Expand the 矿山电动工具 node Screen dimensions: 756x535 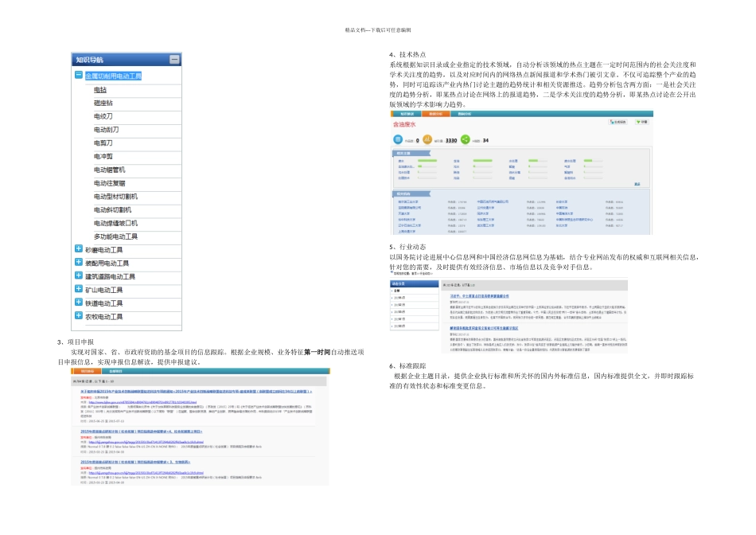[79, 288]
